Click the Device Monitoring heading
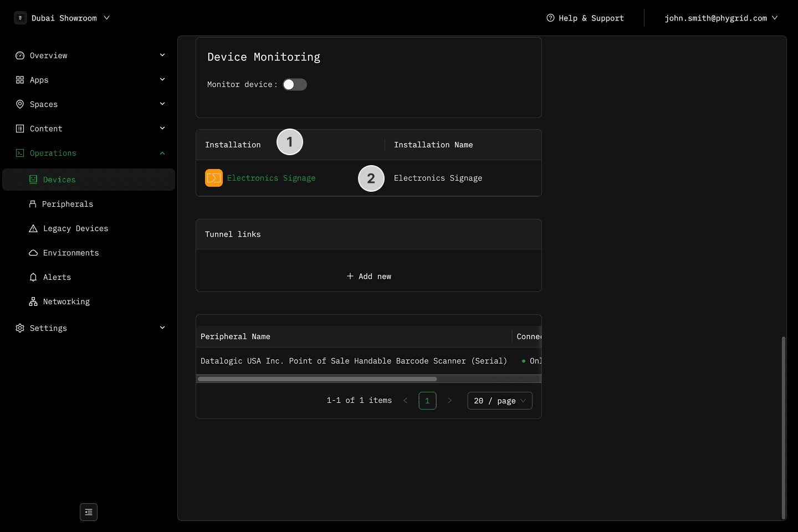Screen dimensions: 798x532 pyautogui.click(x=264, y=57)
